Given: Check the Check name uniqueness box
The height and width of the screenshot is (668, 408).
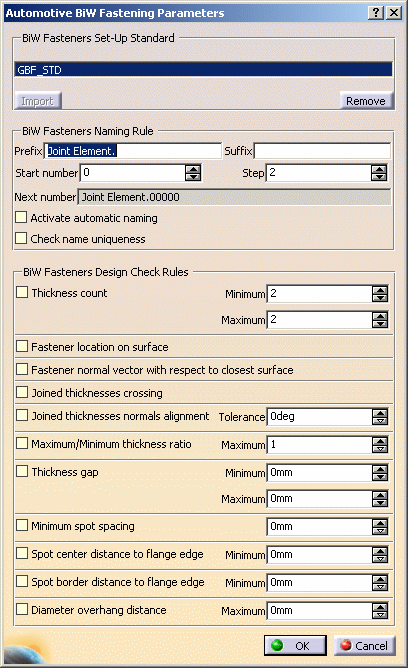Looking at the screenshot, I should pos(21,238).
